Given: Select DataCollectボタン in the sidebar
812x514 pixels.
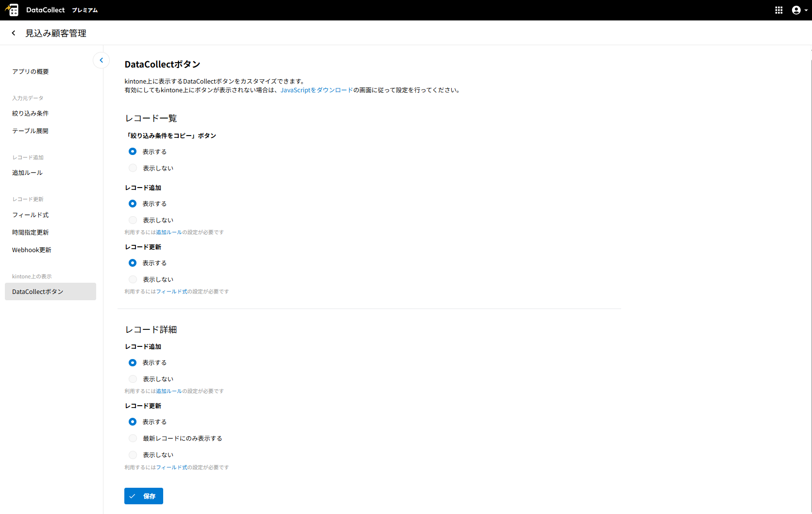Looking at the screenshot, I should point(51,291).
